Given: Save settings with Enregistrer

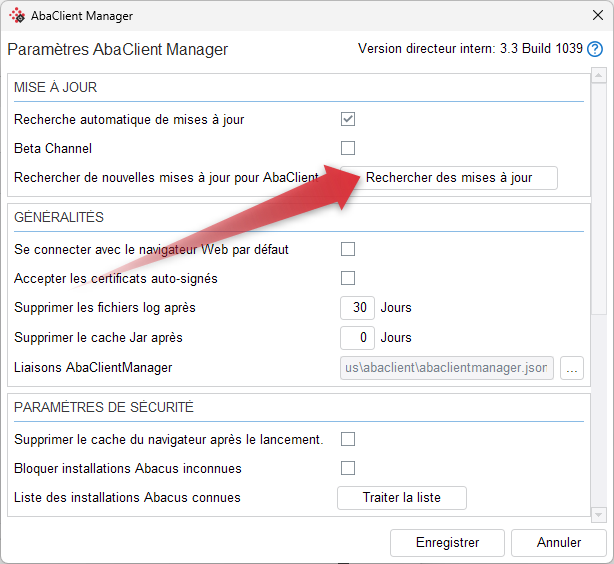Looking at the screenshot, I should tap(447, 543).
